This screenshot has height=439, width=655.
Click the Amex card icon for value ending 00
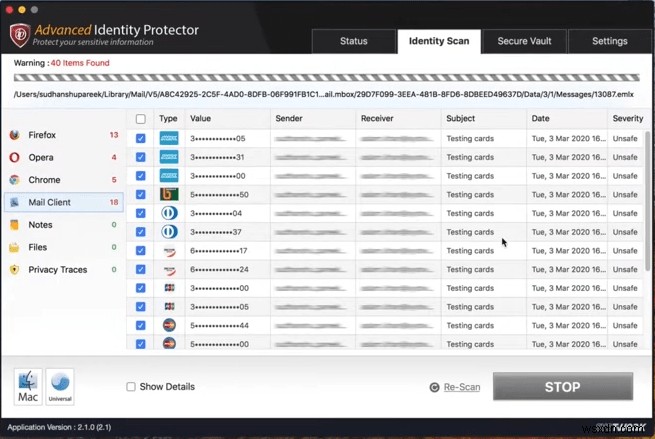point(169,176)
